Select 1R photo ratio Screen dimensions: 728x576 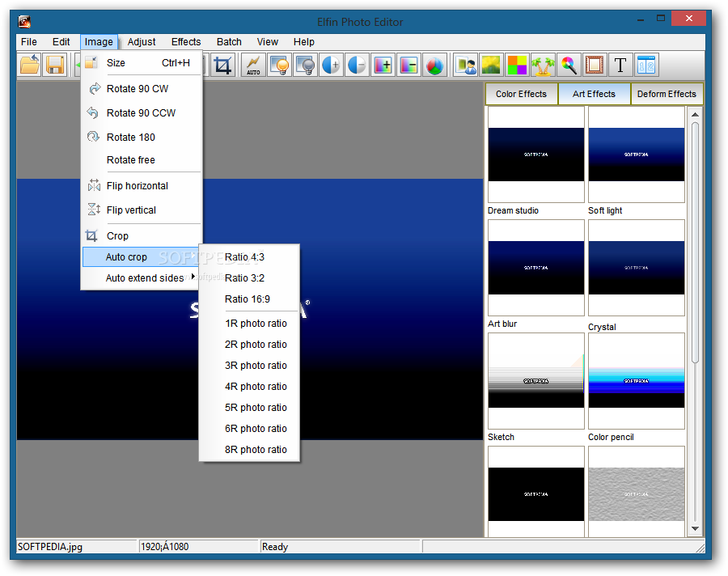pos(249,324)
